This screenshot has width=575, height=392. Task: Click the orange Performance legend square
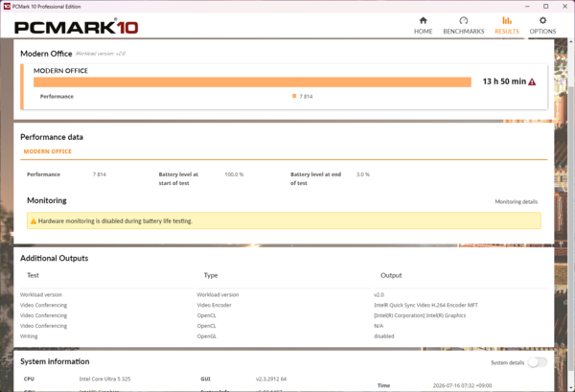click(294, 96)
